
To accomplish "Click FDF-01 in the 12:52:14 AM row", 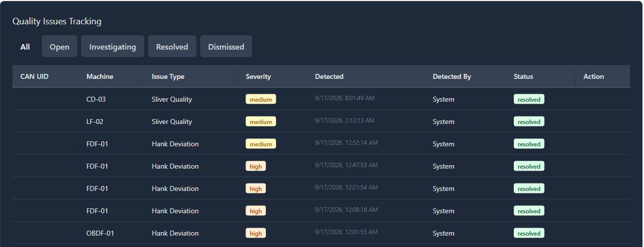I will [97, 144].
